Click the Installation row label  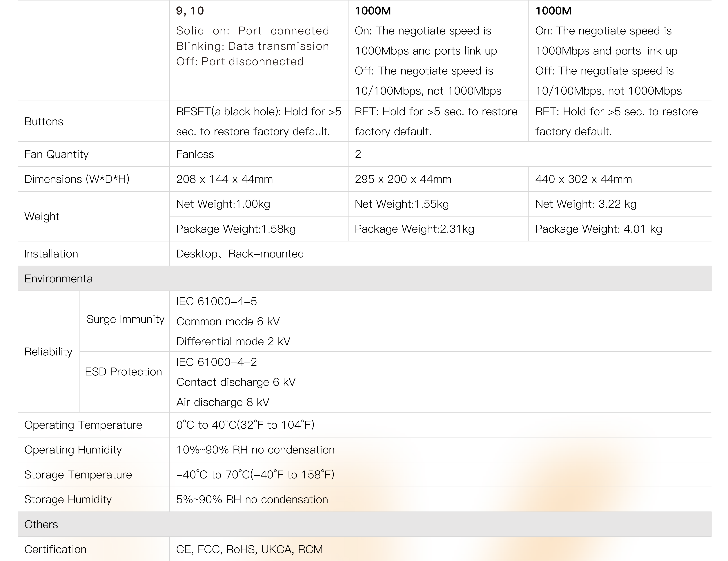(51, 254)
